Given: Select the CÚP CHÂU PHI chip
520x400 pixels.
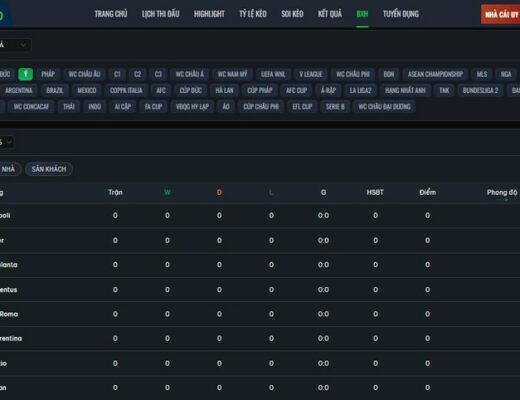Looking at the screenshot, I should point(261,107).
